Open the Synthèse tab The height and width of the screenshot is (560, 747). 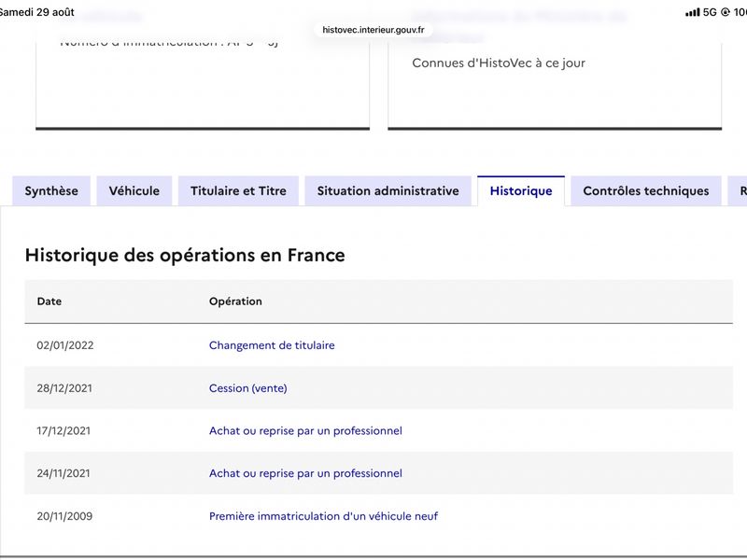51,191
